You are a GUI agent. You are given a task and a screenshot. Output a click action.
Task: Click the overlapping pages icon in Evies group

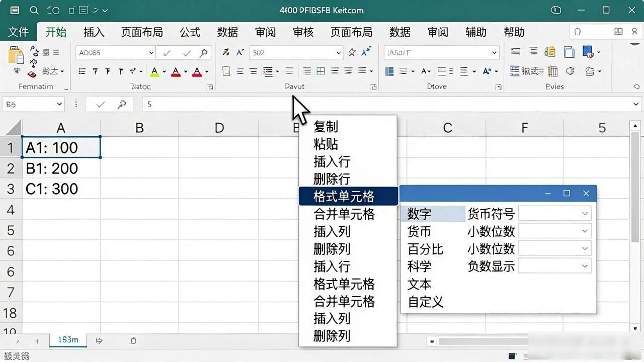tap(569, 52)
